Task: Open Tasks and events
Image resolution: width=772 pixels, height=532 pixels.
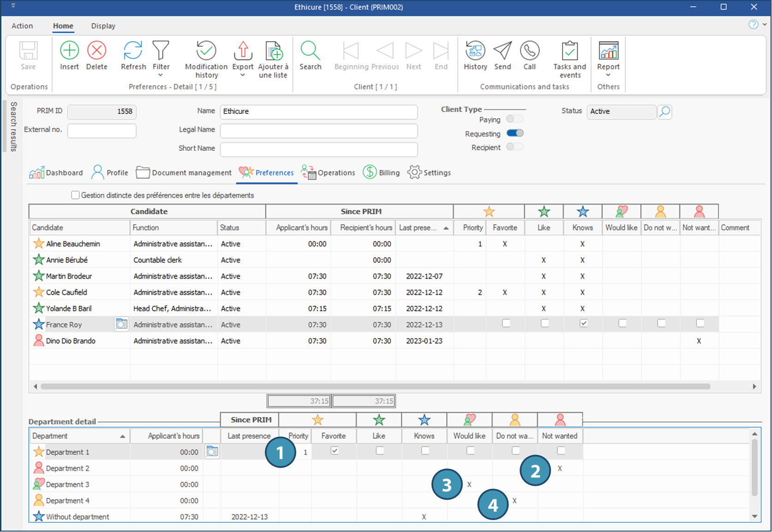Action: (x=569, y=51)
